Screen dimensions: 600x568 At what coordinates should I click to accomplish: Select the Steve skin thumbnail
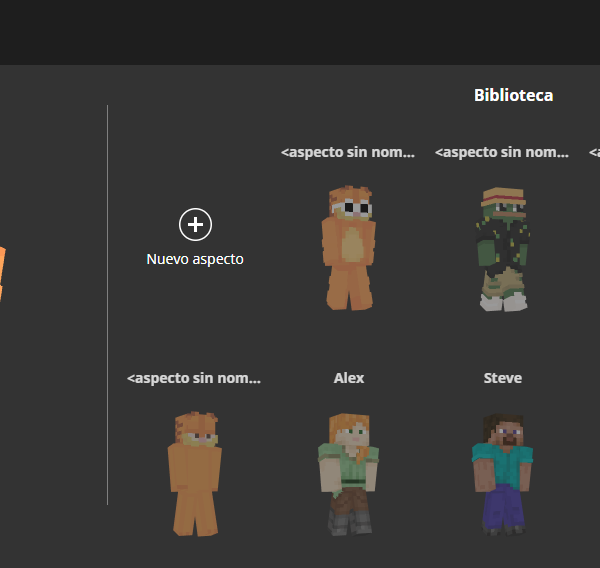(502, 474)
